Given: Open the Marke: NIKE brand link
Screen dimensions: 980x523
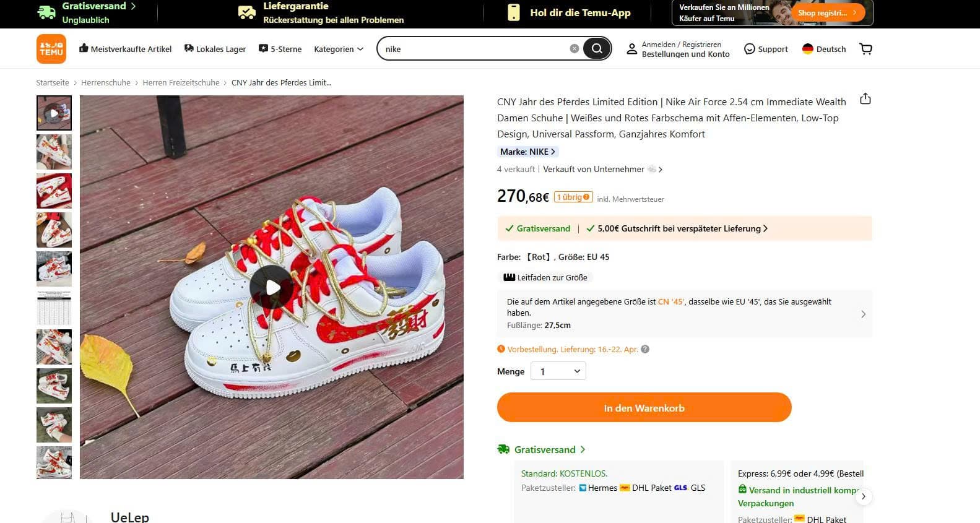Looking at the screenshot, I should tap(527, 152).
